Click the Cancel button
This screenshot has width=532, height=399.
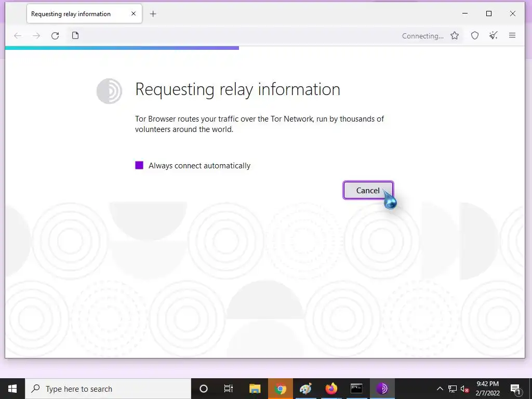coord(368,190)
